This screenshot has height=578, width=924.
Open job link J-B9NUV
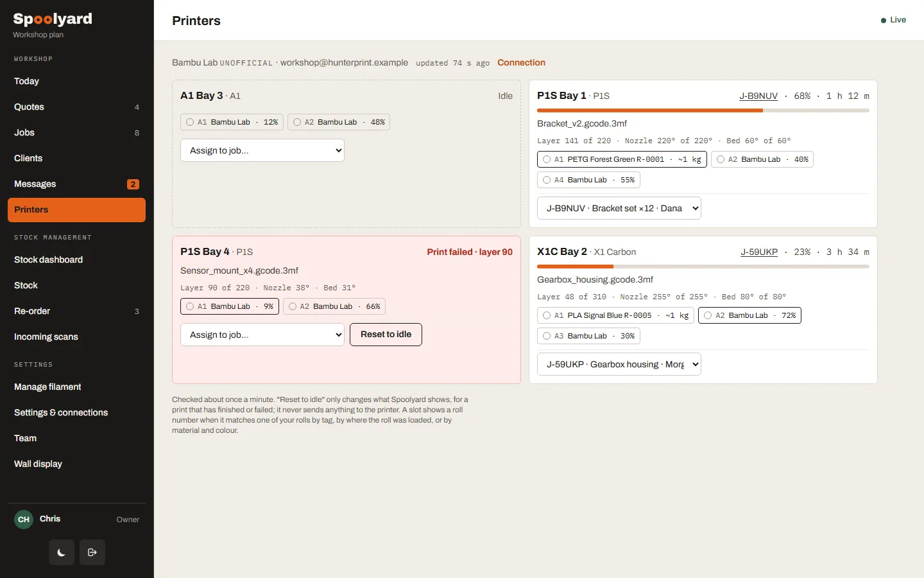tap(758, 96)
